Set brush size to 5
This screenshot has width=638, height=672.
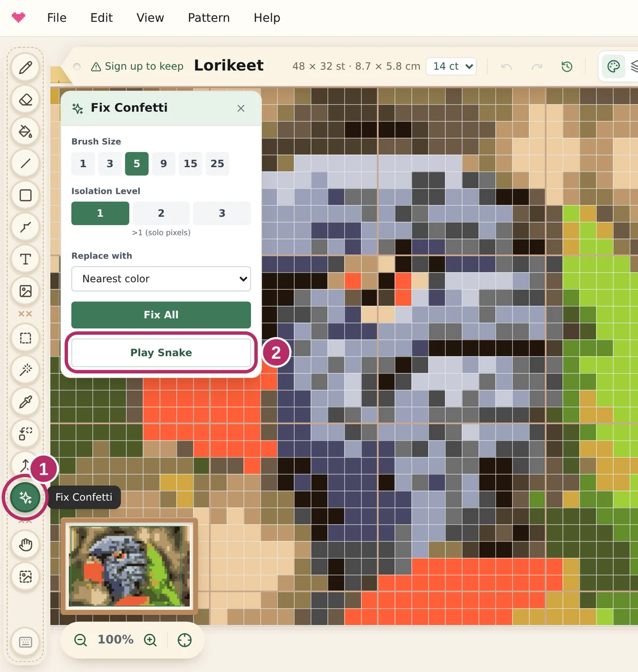point(137,164)
